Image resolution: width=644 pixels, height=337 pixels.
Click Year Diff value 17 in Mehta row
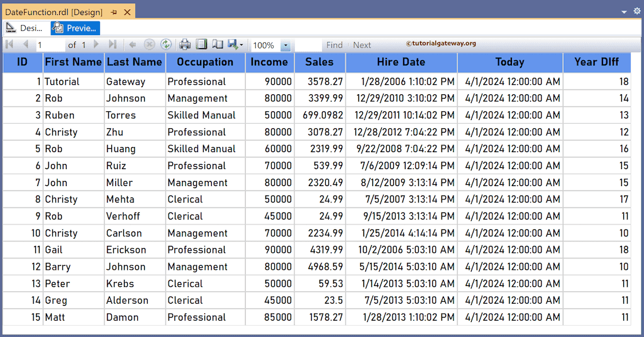597,199
